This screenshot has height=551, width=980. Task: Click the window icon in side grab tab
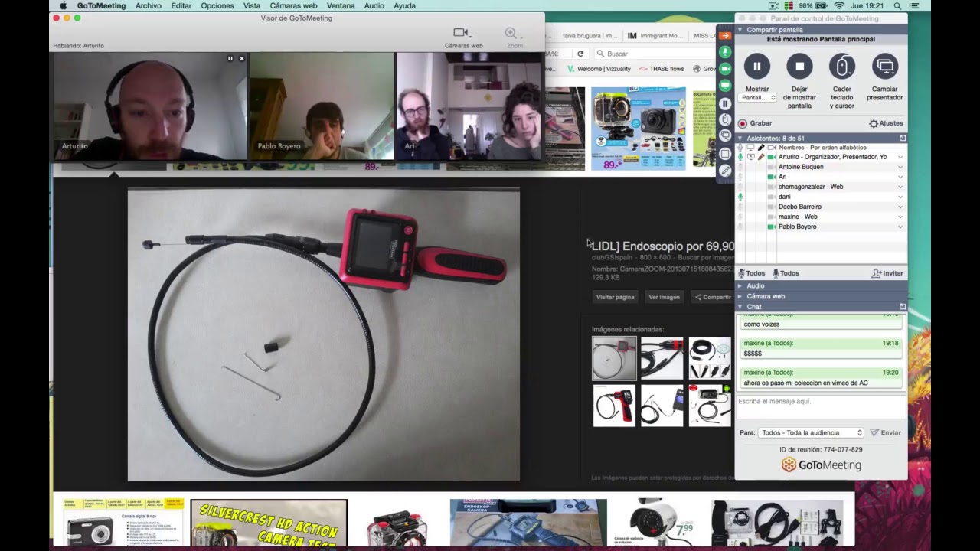[x=725, y=153]
